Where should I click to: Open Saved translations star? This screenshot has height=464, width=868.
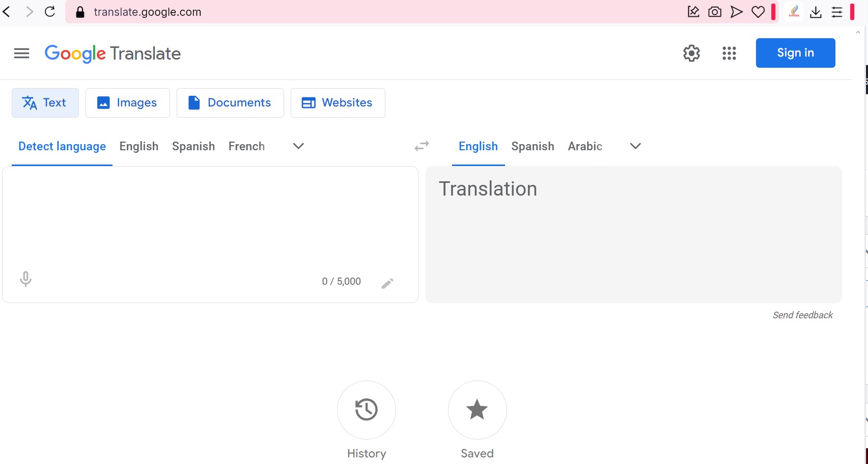point(477,410)
